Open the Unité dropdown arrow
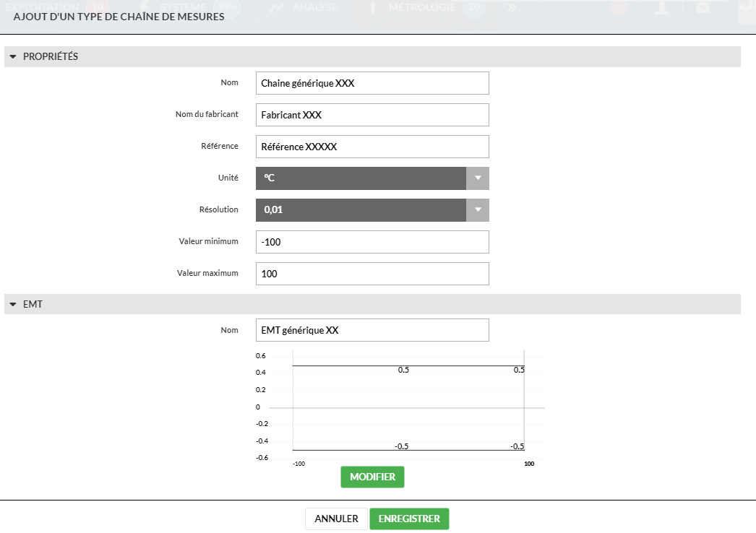 click(x=478, y=178)
